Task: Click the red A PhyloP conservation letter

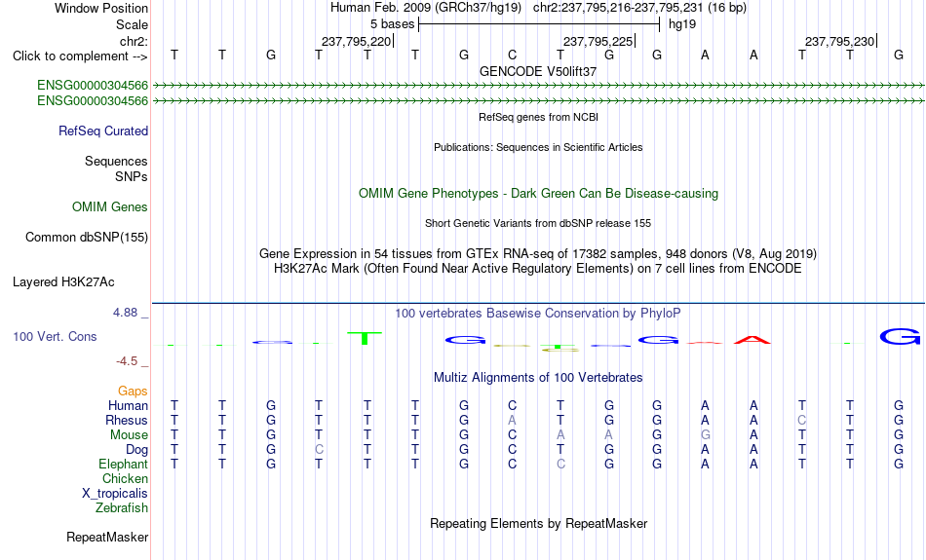Action: click(752, 340)
